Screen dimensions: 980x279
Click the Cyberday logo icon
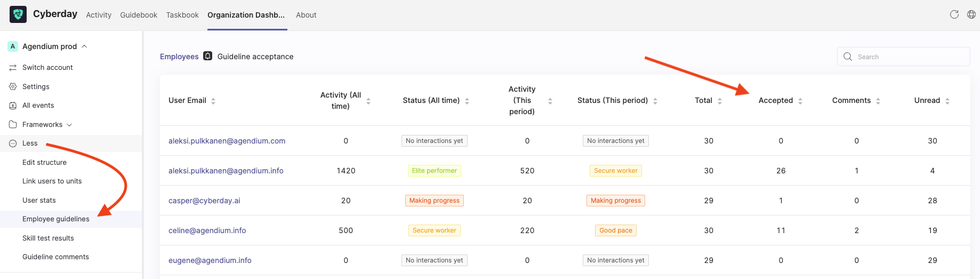point(18,14)
